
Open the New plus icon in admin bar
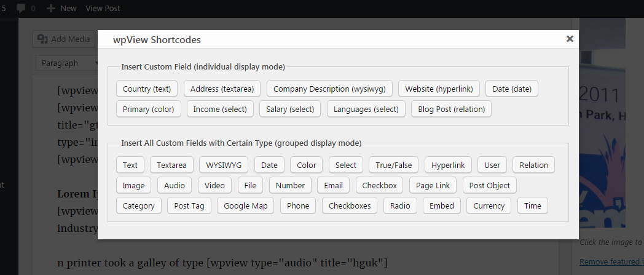point(51,8)
